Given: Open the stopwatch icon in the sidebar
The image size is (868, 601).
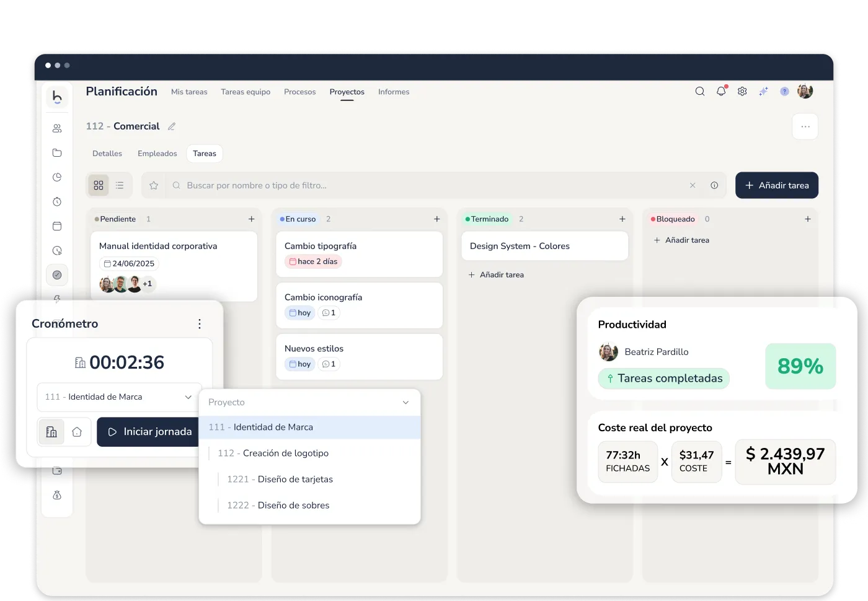Looking at the screenshot, I should [x=57, y=201].
